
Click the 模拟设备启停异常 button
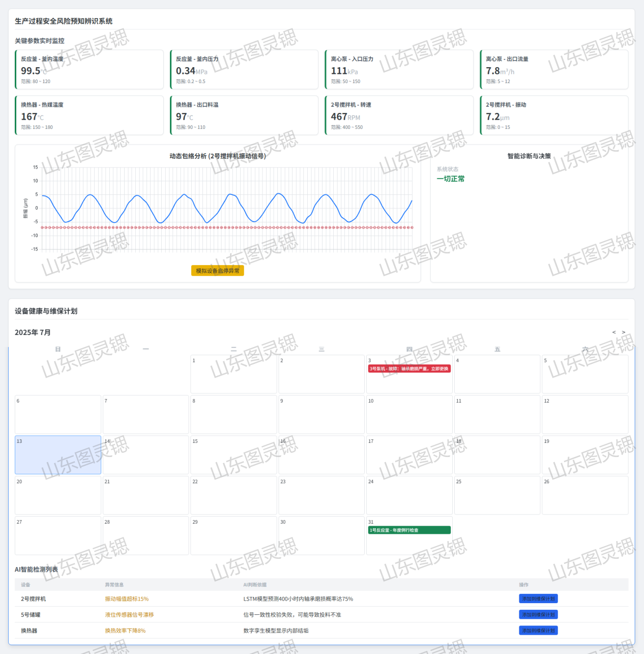217,271
